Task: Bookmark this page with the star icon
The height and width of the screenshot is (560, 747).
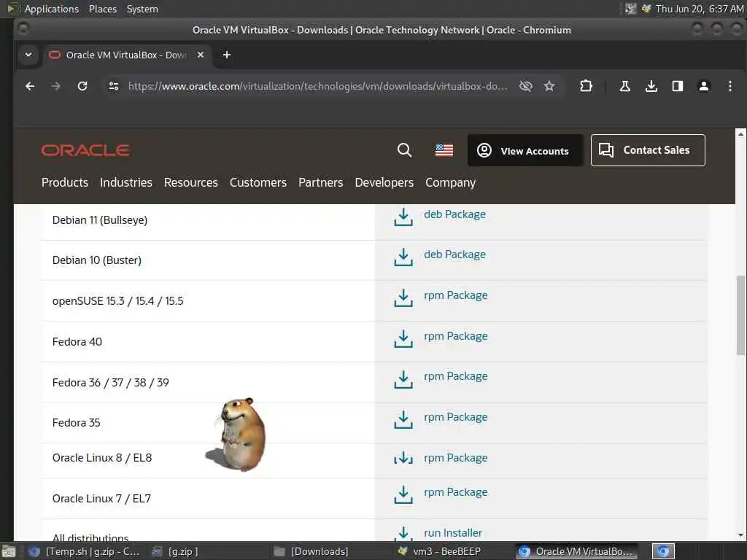Action: (x=549, y=86)
